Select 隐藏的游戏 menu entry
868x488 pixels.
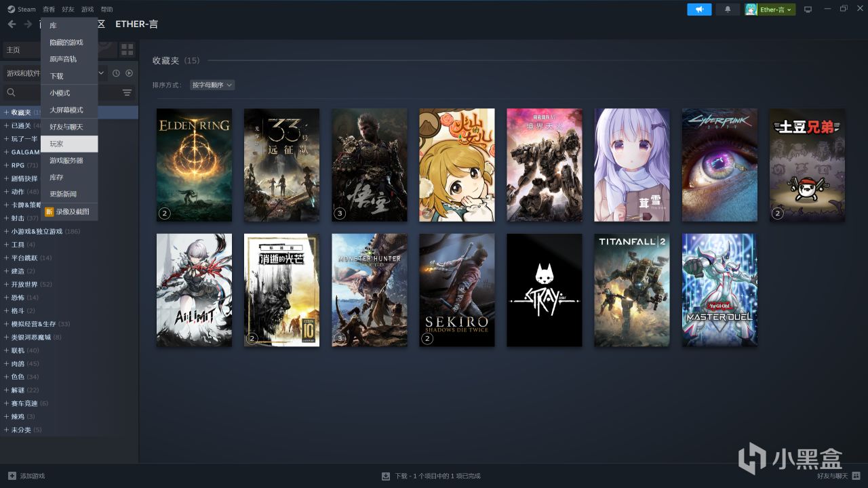pos(69,42)
